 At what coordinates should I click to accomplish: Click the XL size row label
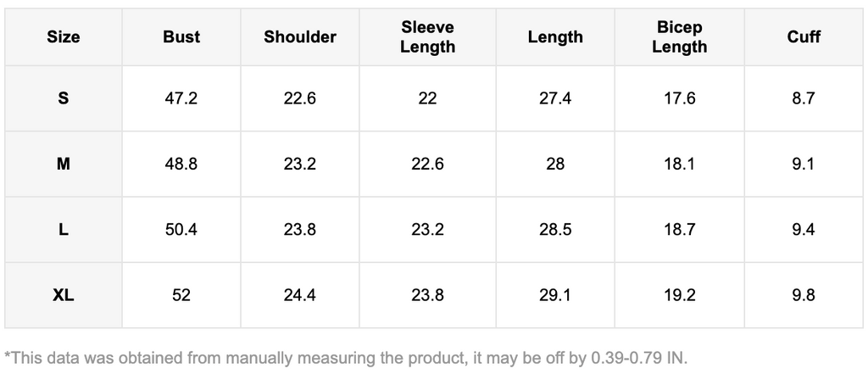[64, 295]
